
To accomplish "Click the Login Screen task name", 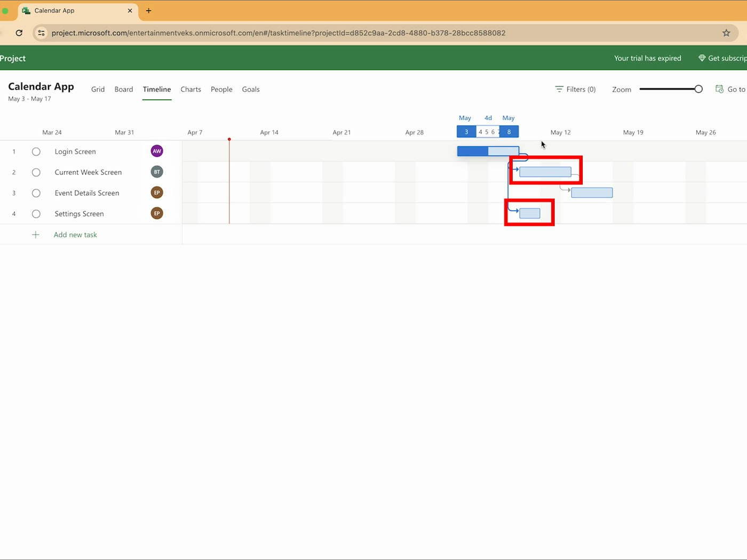I will point(75,151).
